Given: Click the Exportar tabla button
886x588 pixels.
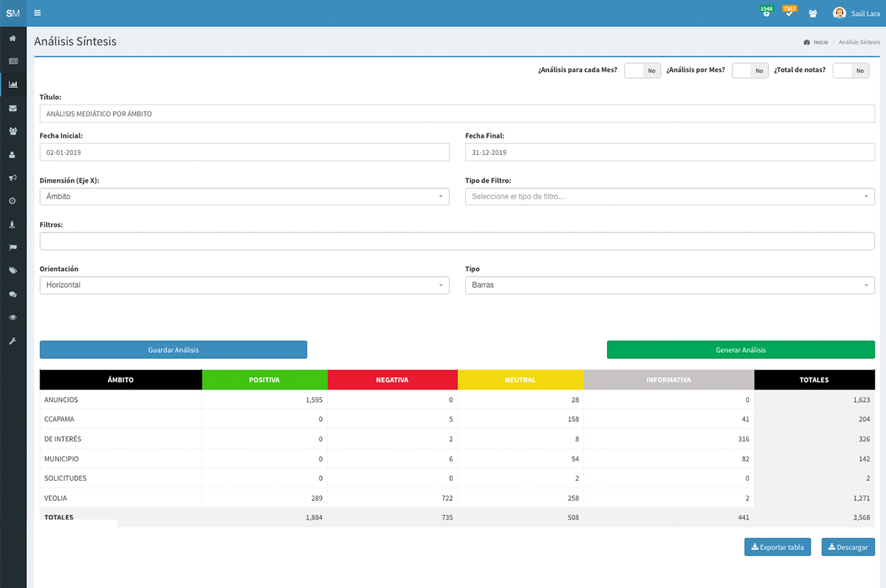Looking at the screenshot, I should pos(777,546).
